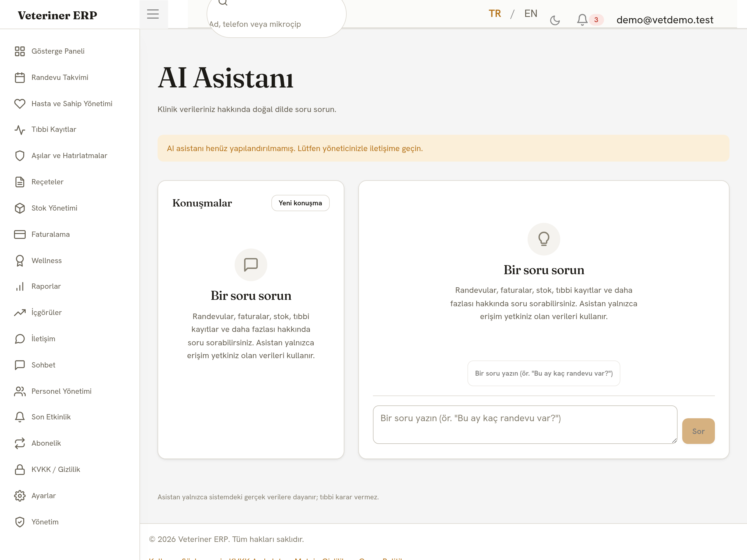
Task: Click the Son Etkinlik bell icon
Action: 20,417
